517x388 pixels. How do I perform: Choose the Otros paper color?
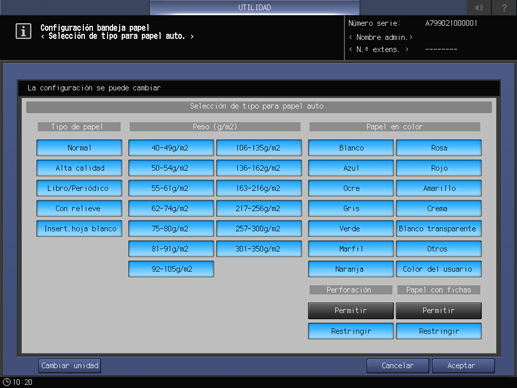tap(439, 249)
